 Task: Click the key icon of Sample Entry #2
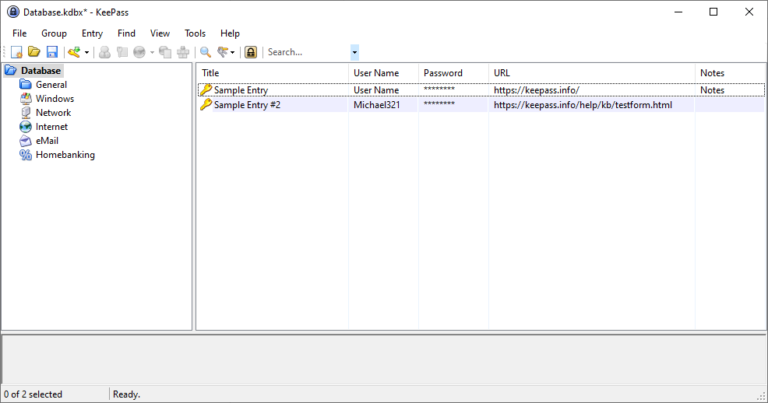(x=206, y=104)
